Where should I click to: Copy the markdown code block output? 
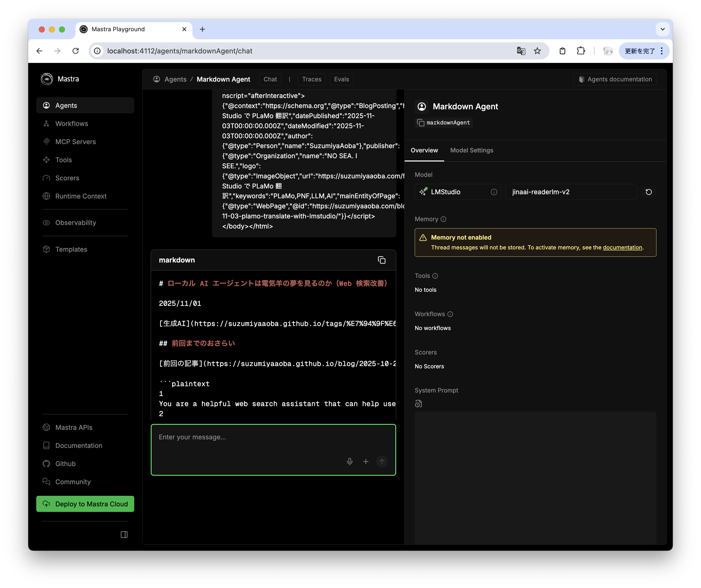[x=381, y=260]
